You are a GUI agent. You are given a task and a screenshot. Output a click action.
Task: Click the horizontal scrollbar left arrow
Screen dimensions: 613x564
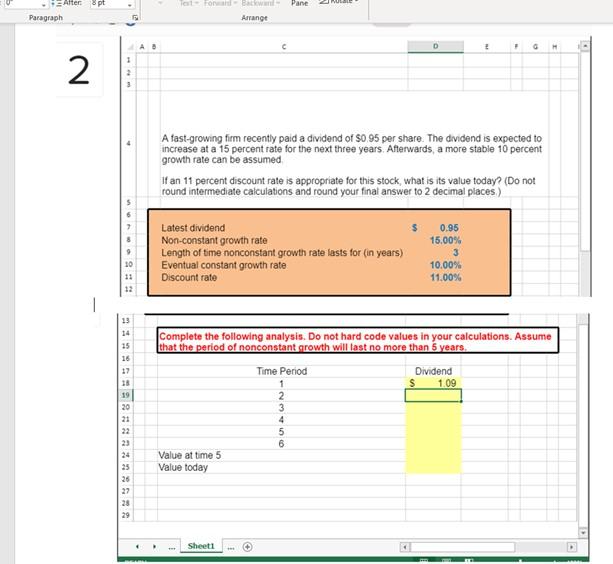(x=405, y=547)
